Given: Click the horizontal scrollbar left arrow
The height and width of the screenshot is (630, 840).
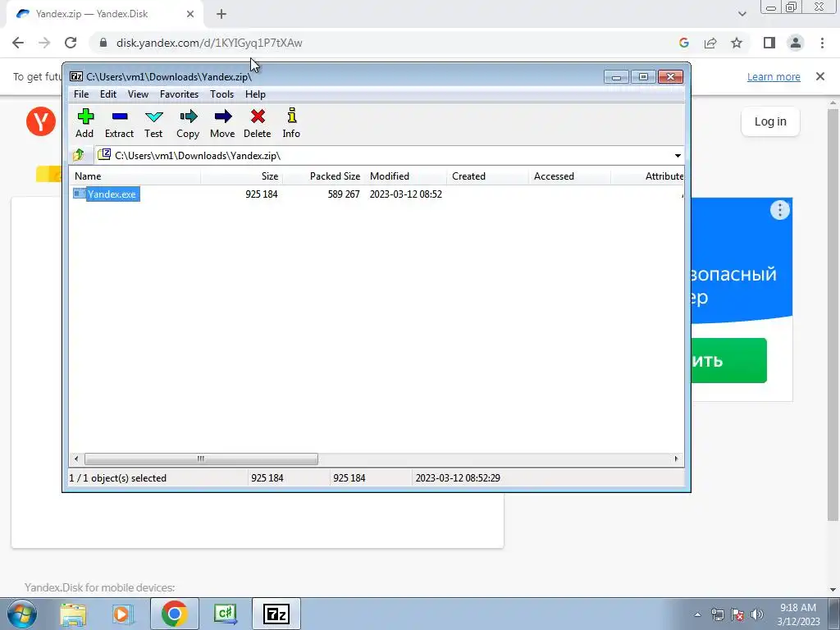Looking at the screenshot, I should click(76, 459).
